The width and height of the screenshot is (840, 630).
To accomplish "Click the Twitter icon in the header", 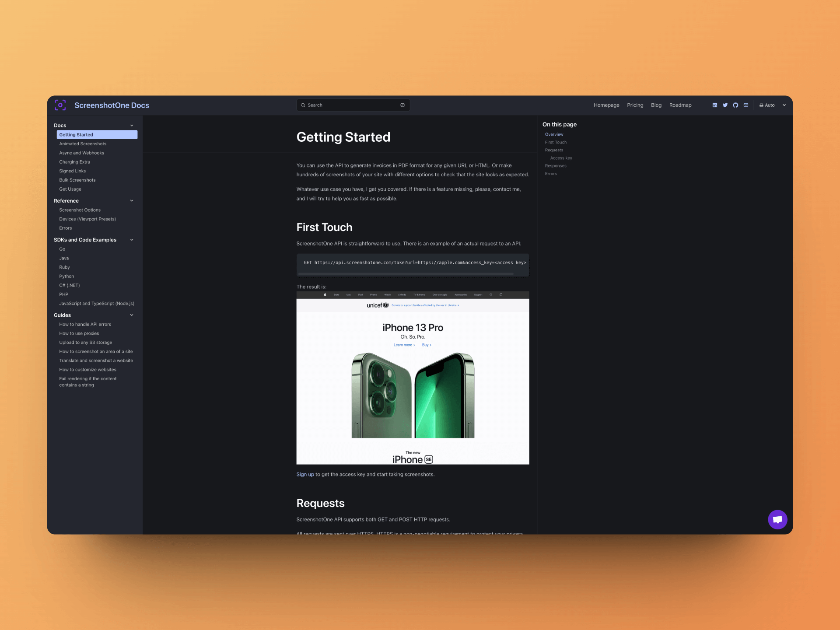I will click(725, 105).
